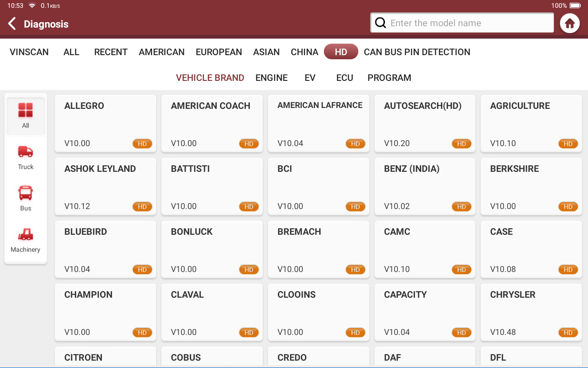Select the highlighted HD tab
The width and height of the screenshot is (588, 368).
click(x=341, y=52)
